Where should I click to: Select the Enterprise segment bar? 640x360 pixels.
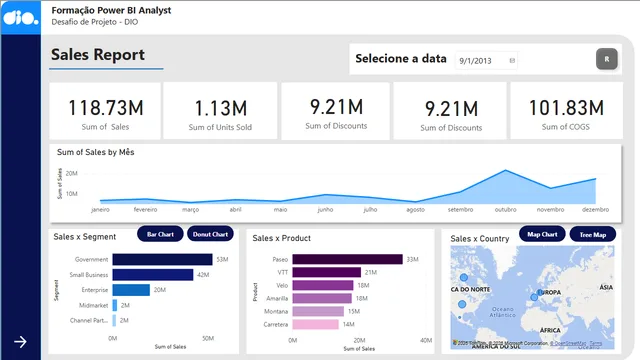coord(131,290)
